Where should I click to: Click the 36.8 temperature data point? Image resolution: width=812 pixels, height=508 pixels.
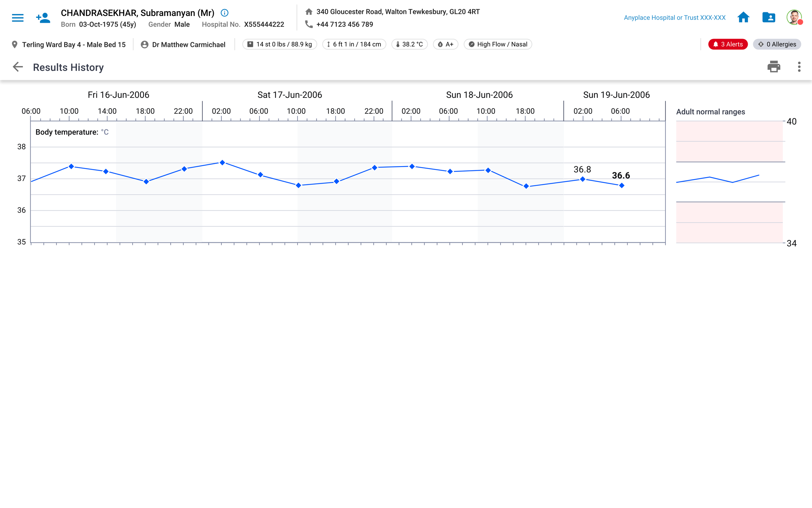[582, 179]
